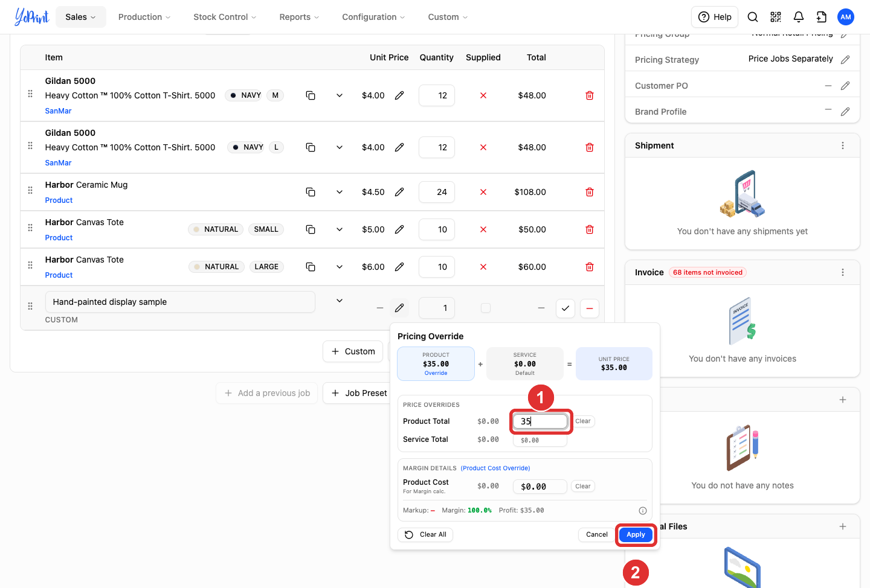Edit the $5.00 Canvas Tote price
The height and width of the screenshot is (588, 870).
point(399,229)
